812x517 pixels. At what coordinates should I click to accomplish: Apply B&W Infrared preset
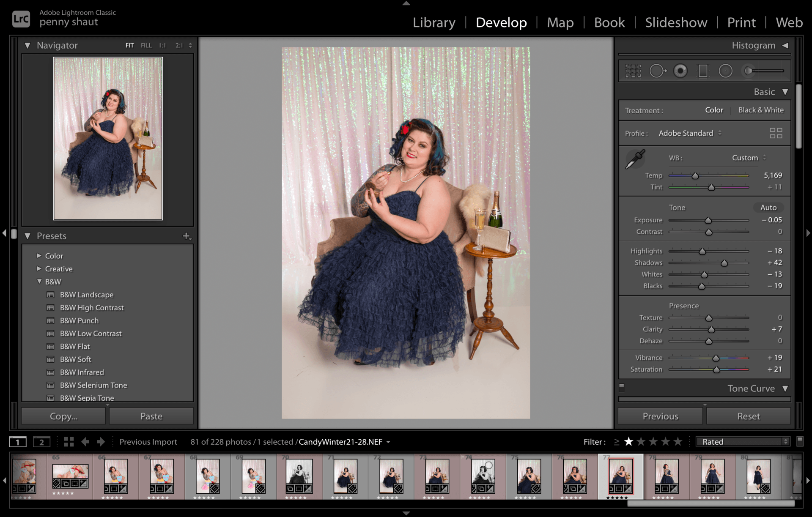pyautogui.click(x=82, y=372)
